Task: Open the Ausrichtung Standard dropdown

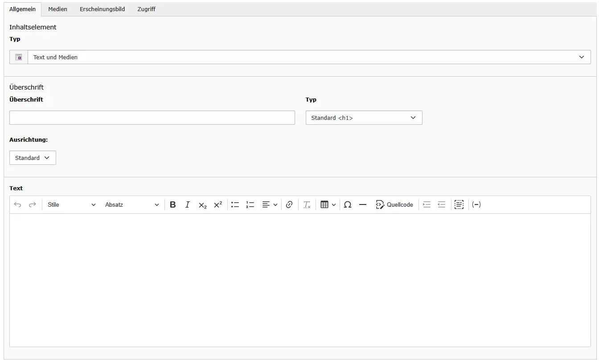Action: pyautogui.click(x=33, y=158)
